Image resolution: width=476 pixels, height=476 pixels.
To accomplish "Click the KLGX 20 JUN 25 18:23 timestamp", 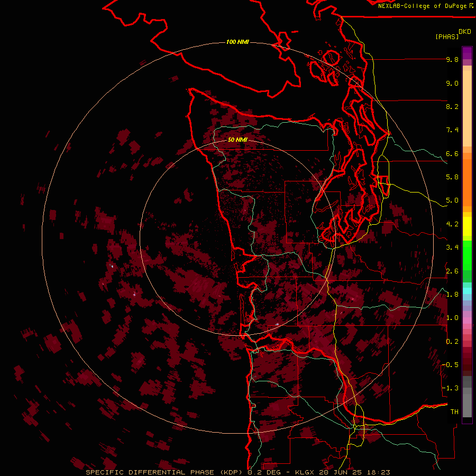I will 342,472.
